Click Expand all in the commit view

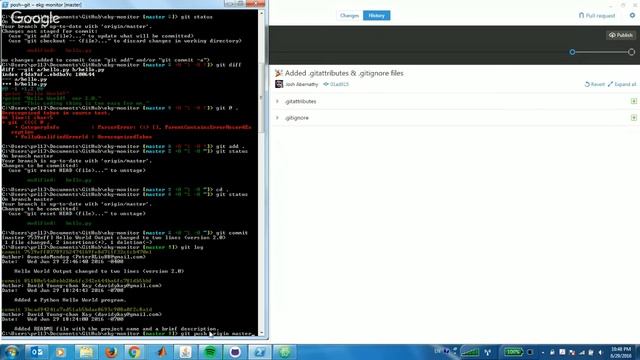tap(622, 84)
